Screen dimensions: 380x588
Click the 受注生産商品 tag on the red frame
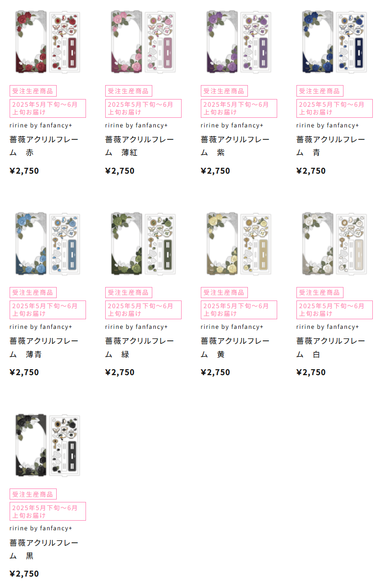tap(33, 91)
